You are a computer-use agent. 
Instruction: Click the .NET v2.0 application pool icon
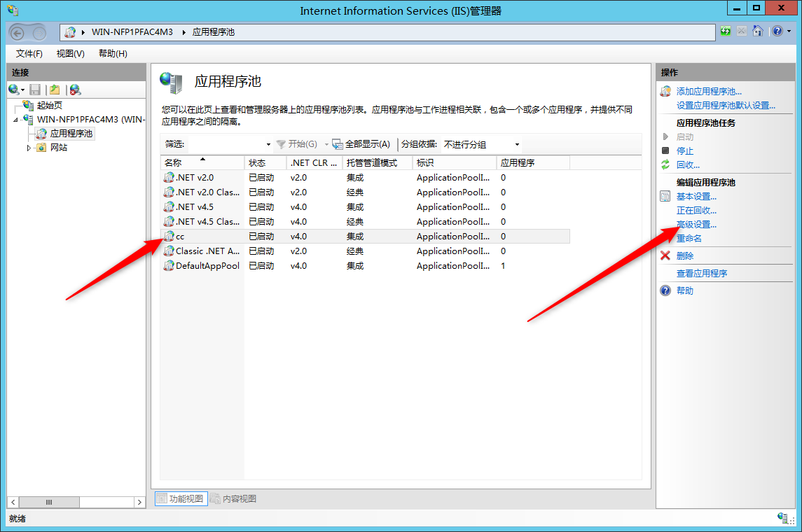[x=169, y=177]
